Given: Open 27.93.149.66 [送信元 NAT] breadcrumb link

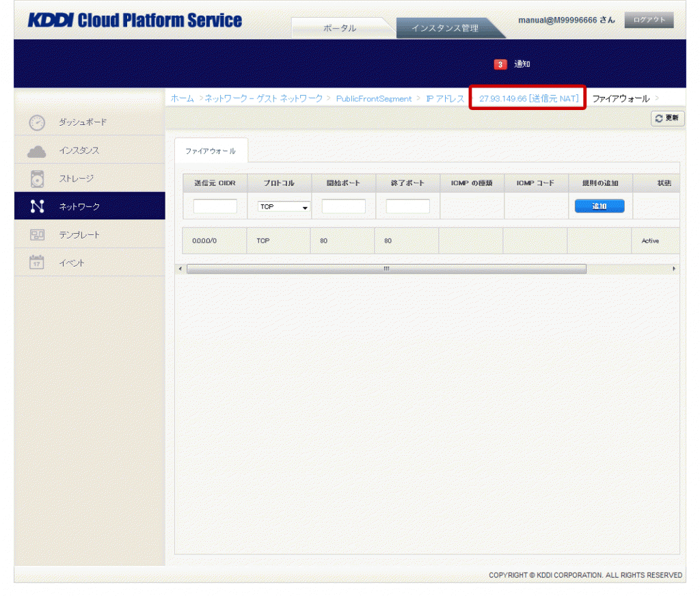Looking at the screenshot, I should [528, 98].
